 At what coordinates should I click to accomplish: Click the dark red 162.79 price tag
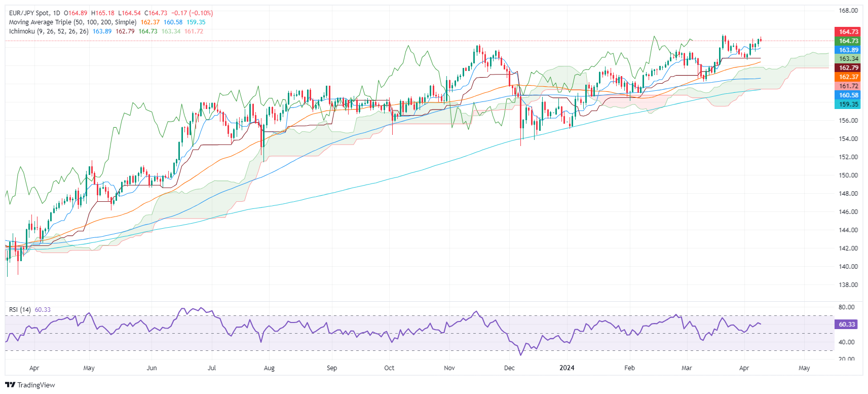tap(848, 68)
